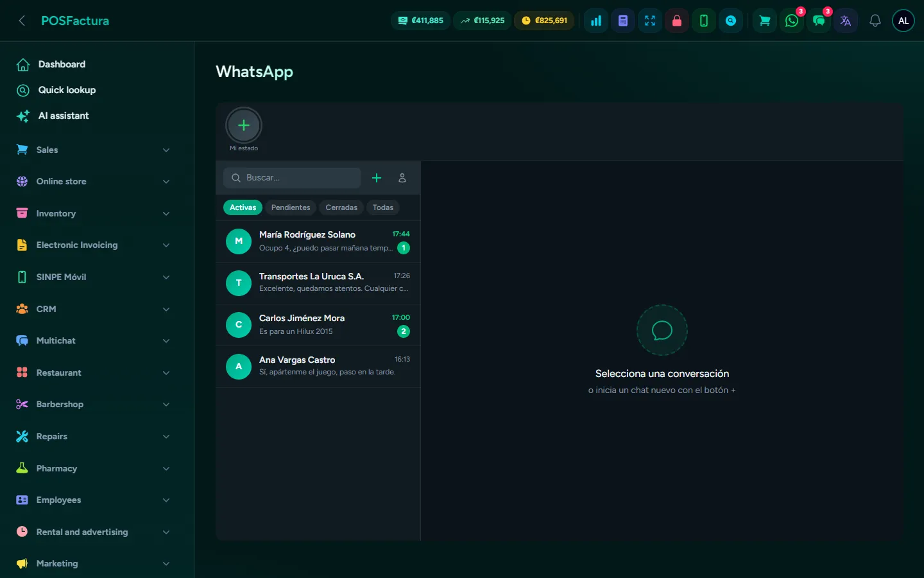Open Transportes La Uruca S.A. chat

(x=318, y=283)
